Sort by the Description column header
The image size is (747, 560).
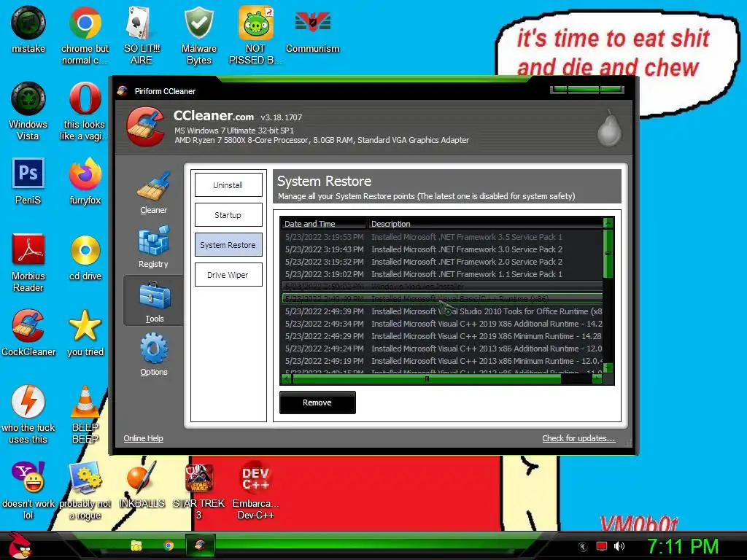(x=485, y=223)
